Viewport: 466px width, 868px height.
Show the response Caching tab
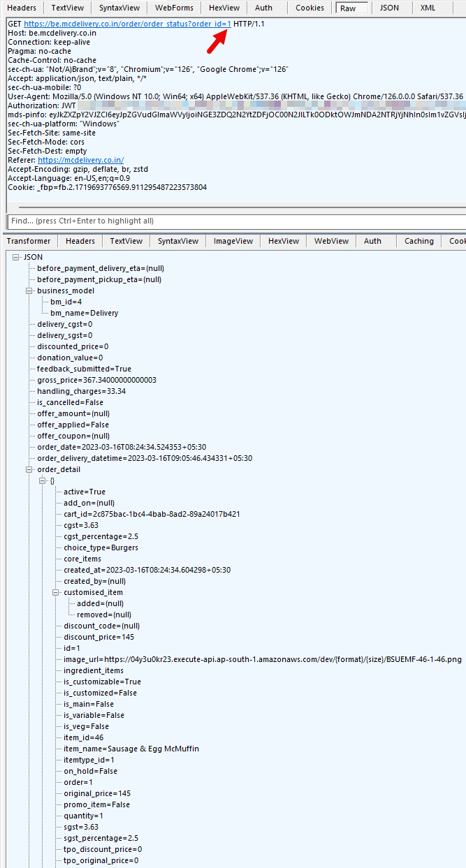pyautogui.click(x=418, y=241)
